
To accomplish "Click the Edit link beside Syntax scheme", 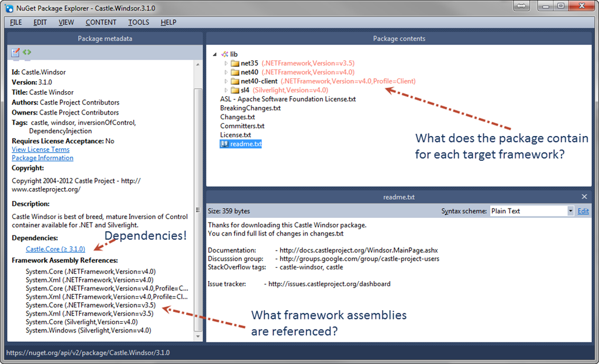I will point(583,211).
